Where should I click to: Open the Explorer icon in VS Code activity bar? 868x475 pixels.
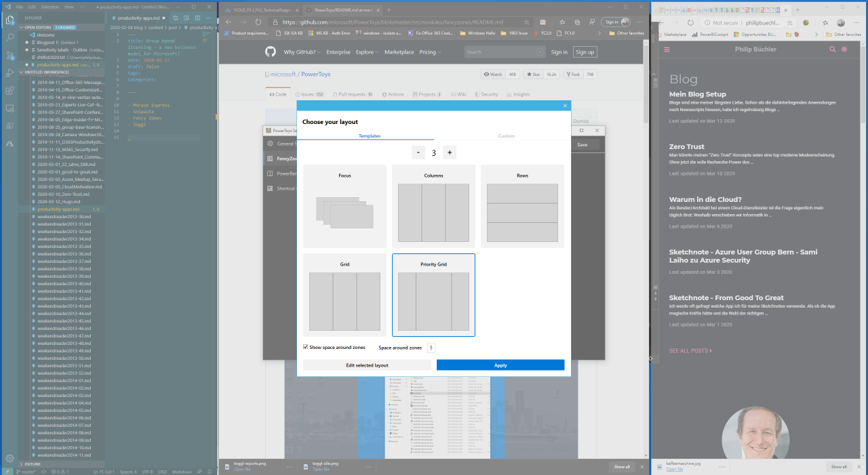point(9,20)
